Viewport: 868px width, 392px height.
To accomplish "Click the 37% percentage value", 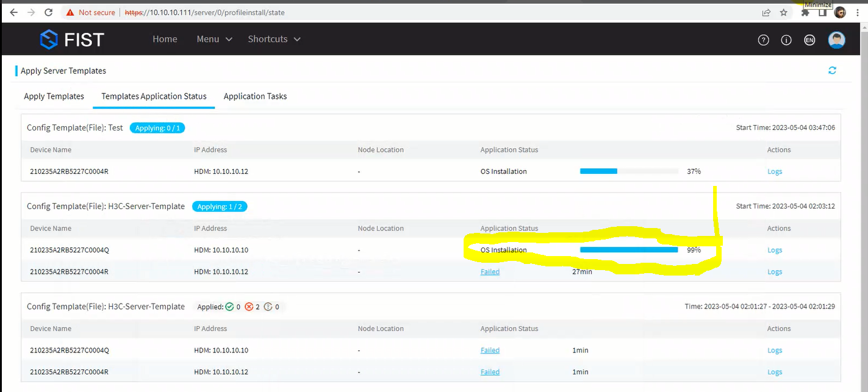I will (x=694, y=171).
